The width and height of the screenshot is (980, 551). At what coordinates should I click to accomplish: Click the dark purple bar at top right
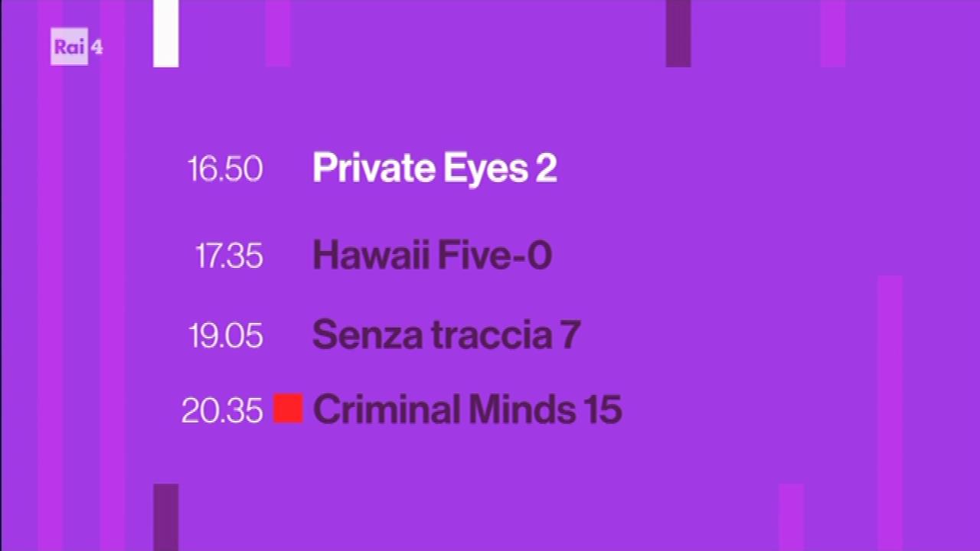pos(678,34)
